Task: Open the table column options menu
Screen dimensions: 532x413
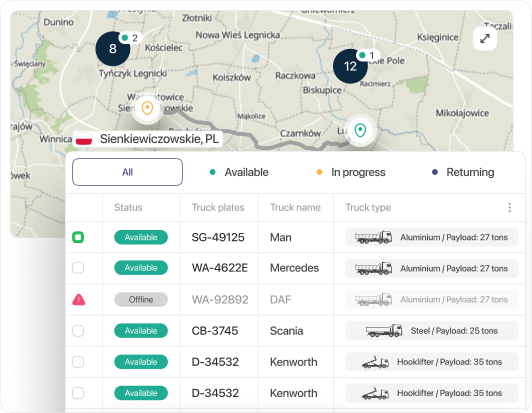Action: pos(510,207)
